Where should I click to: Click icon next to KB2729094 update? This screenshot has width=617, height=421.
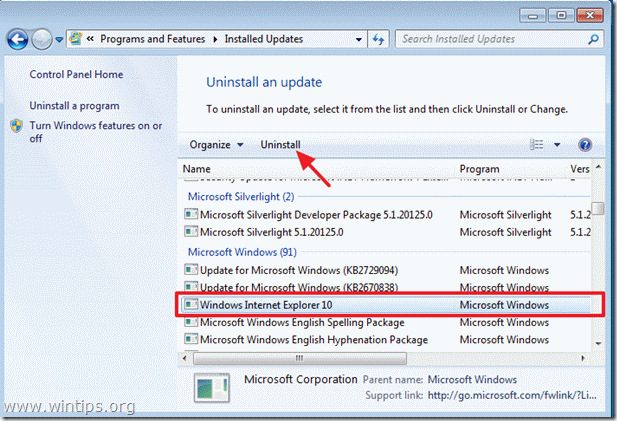coord(191,270)
